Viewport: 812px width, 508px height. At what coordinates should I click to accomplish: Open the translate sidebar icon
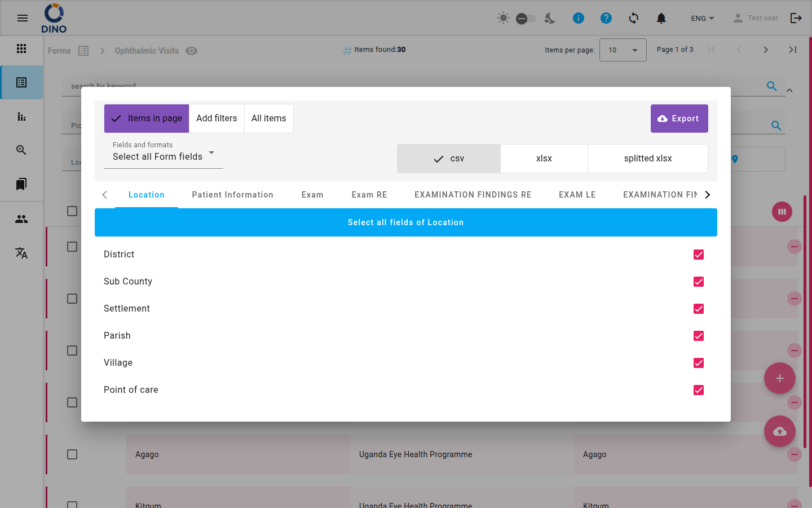[21, 253]
